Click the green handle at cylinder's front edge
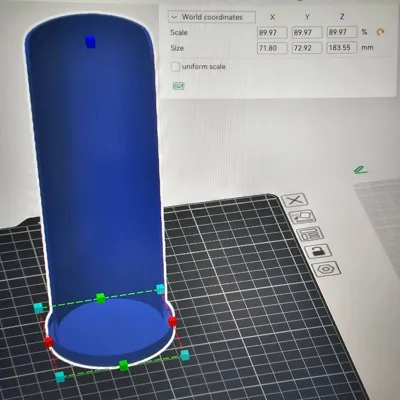The height and width of the screenshot is (400, 400). 124,365
